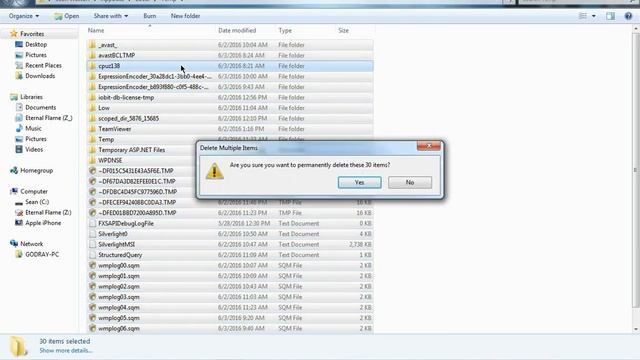Open the change view options dropdown arrow
This screenshot has width=640, height=360.
point(593,16)
